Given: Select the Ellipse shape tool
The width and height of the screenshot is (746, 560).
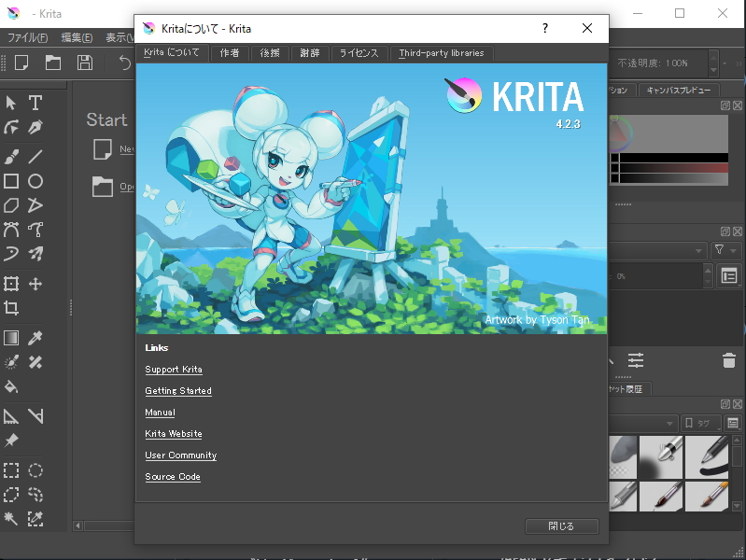Looking at the screenshot, I should coord(35,181).
